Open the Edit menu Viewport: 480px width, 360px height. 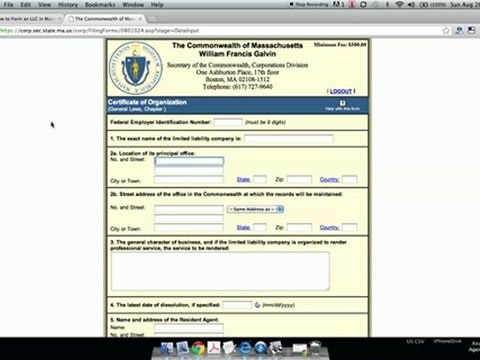point(25,5)
